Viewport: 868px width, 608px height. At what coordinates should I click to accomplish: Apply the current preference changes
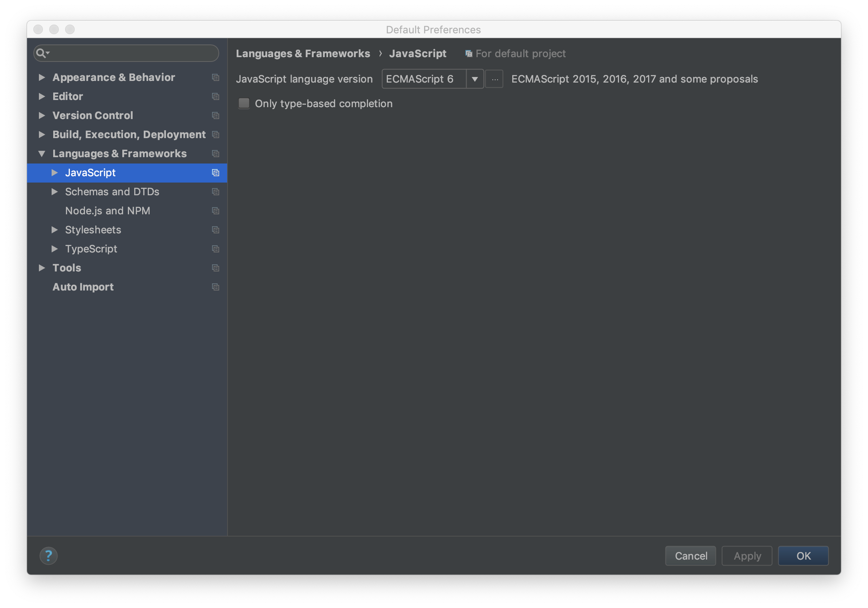click(746, 556)
